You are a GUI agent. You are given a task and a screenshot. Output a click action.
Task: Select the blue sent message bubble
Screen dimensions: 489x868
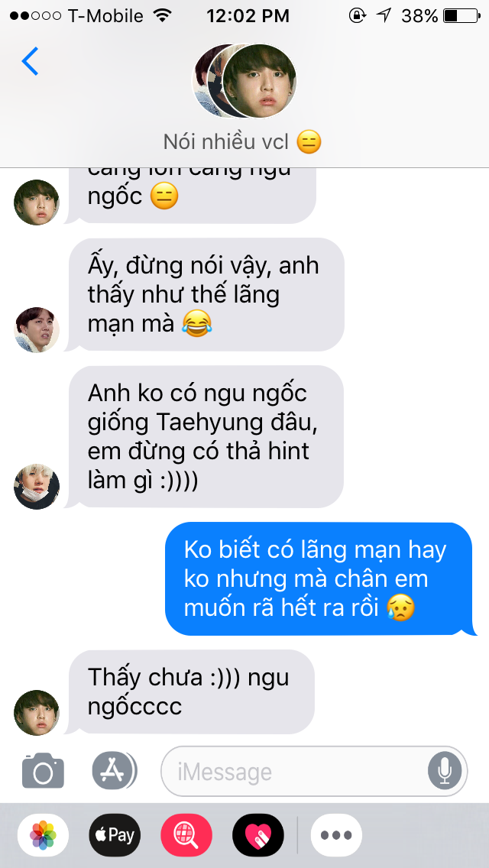[x=321, y=579]
